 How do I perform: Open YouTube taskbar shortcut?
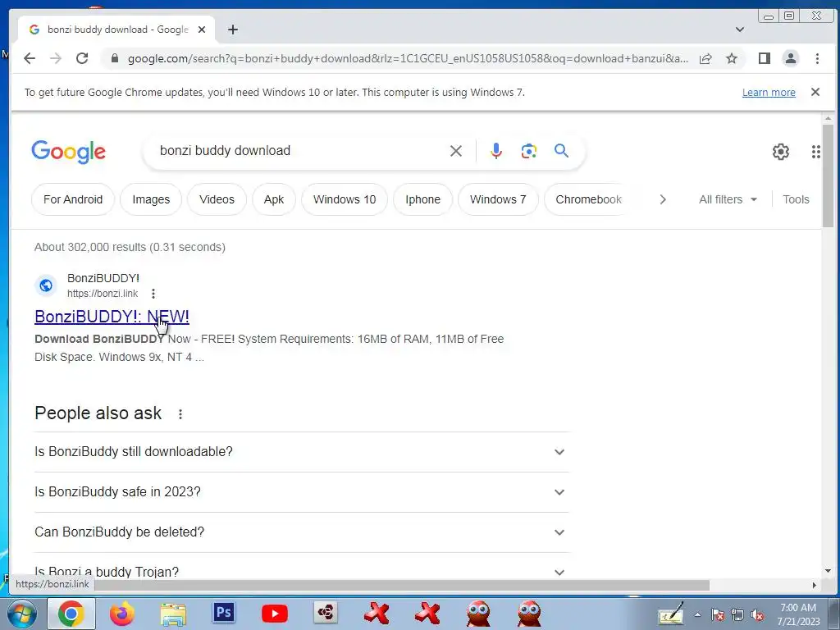[274, 614]
